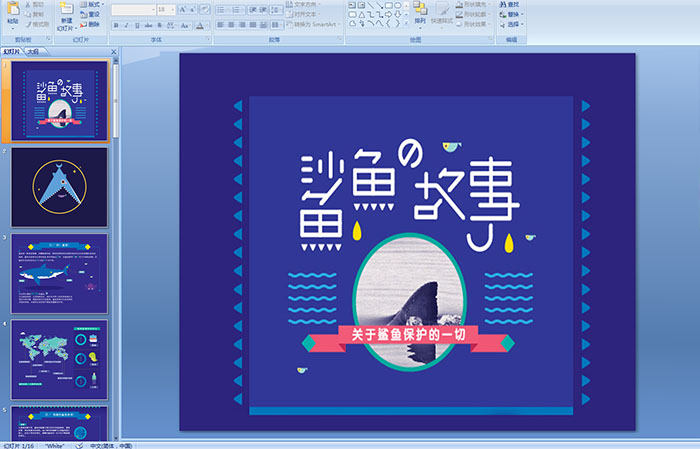Open the Change Case (Aa) menu
Viewport: 700px width, 449px height.
tap(184, 25)
